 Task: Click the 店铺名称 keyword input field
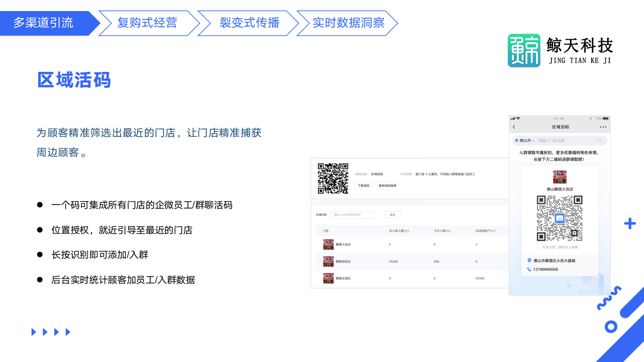coord(353,215)
